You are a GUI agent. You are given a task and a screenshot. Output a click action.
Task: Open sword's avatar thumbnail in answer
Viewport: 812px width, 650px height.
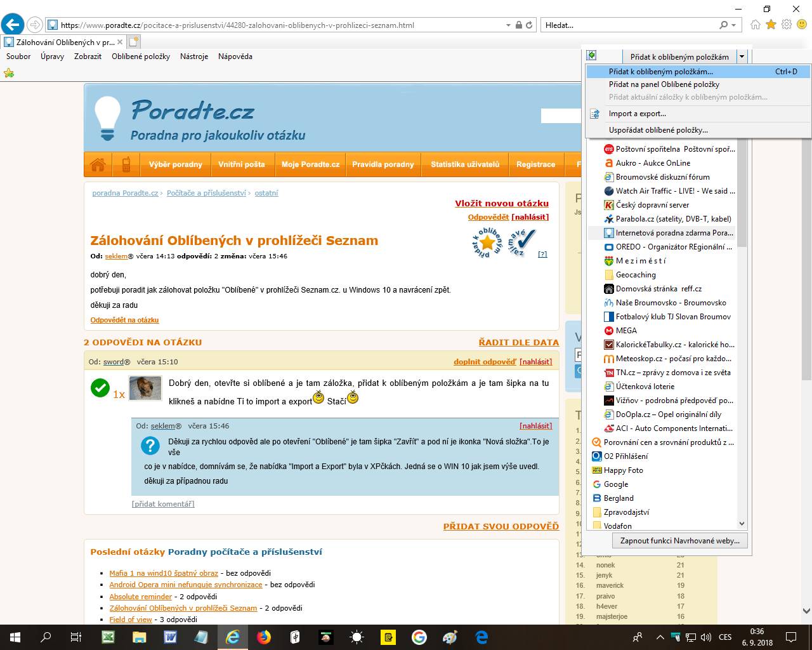tap(145, 388)
